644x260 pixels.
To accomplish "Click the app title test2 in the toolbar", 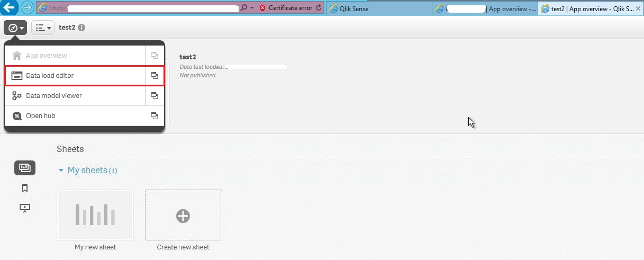I will point(67,28).
